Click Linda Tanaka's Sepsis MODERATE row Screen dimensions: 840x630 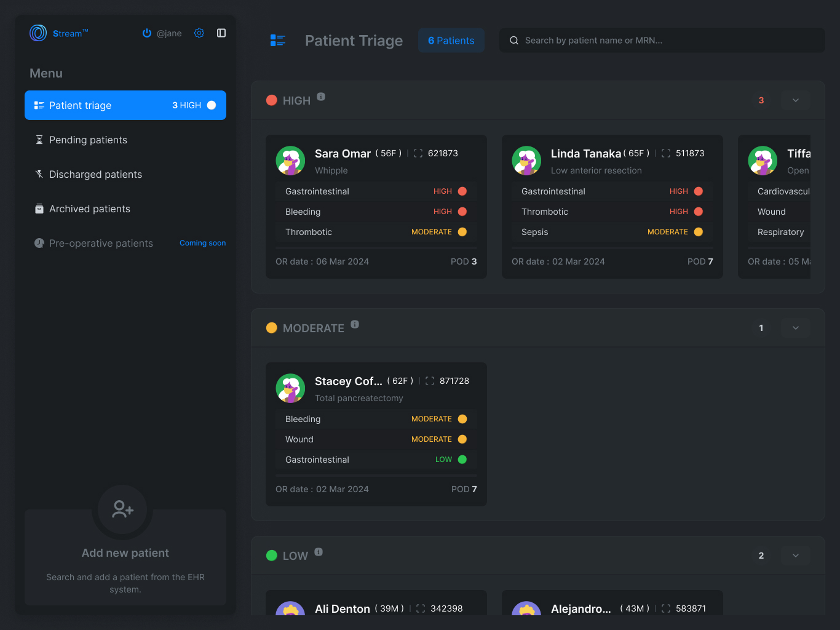coord(612,232)
